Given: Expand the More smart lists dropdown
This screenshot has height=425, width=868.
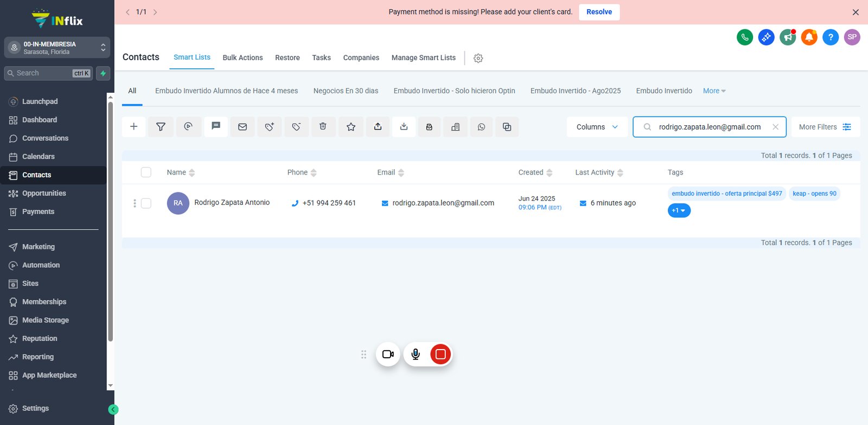Looking at the screenshot, I should point(714,91).
